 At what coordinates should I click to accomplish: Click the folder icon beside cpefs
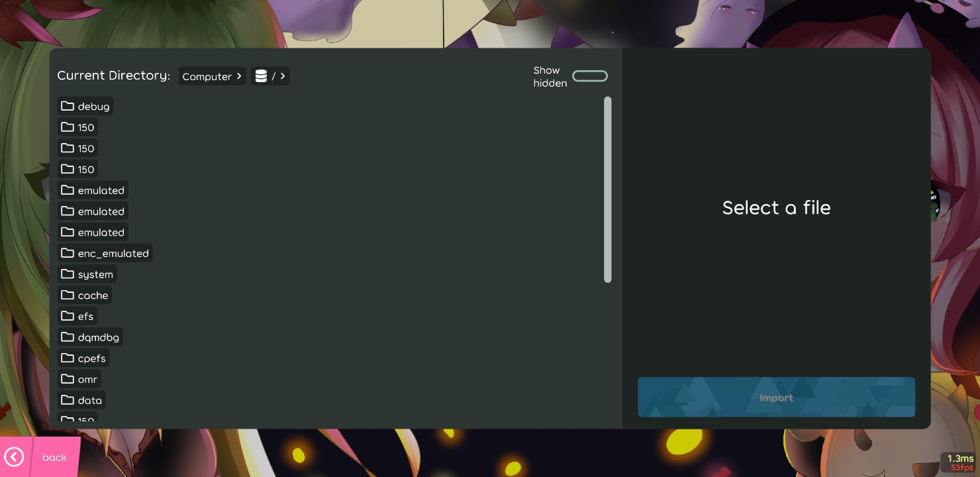click(x=68, y=358)
